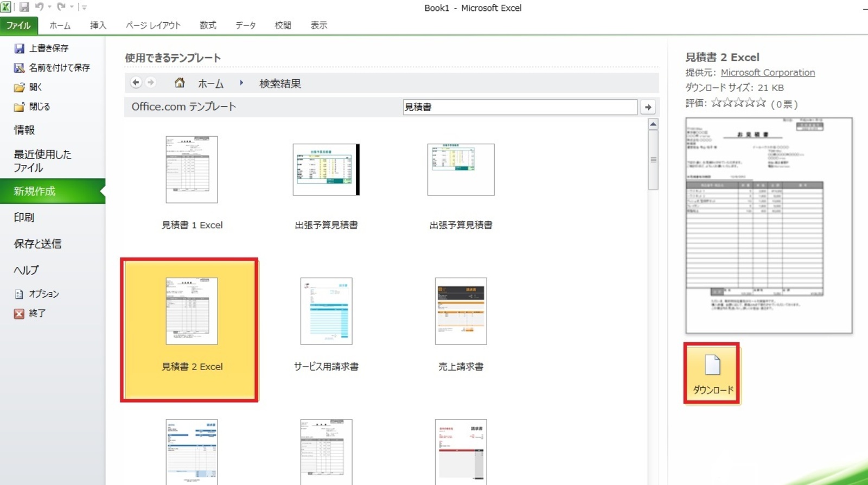The image size is (868, 485).
Task: Click the large 見積書 2 preview image
Action: 769,225
